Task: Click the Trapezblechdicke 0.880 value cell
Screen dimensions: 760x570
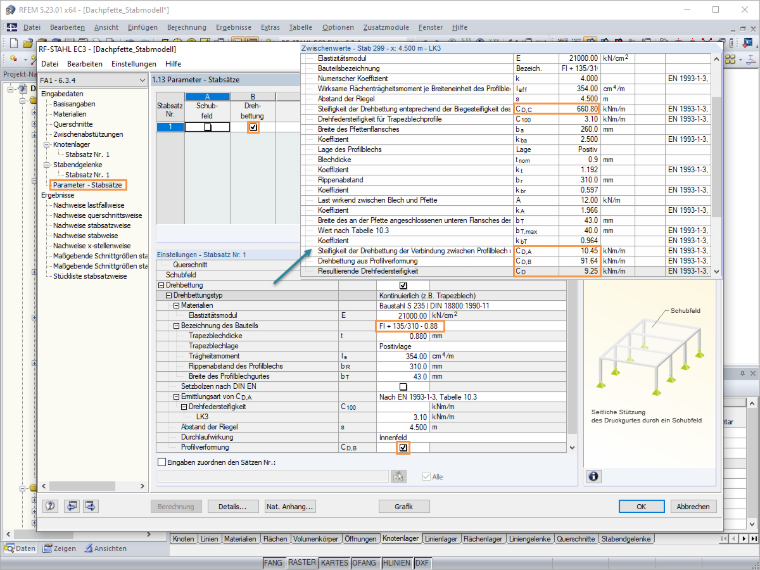Action: click(403, 336)
